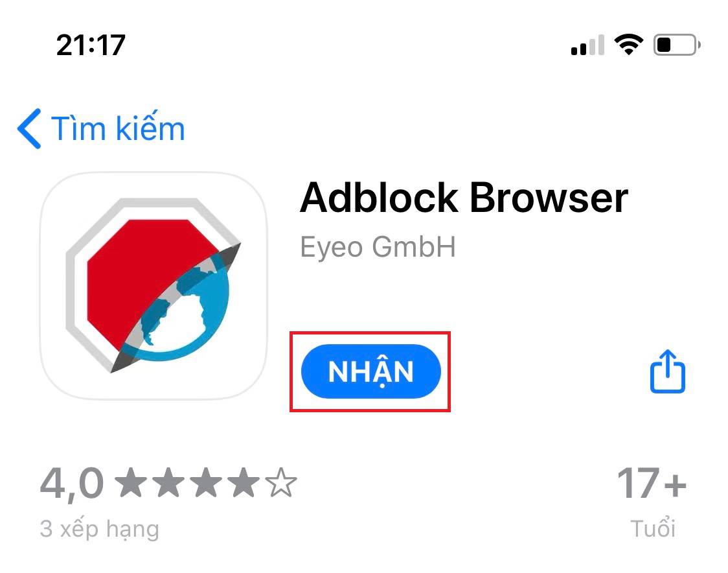Select the empty outlined fifth star

[281, 483]
